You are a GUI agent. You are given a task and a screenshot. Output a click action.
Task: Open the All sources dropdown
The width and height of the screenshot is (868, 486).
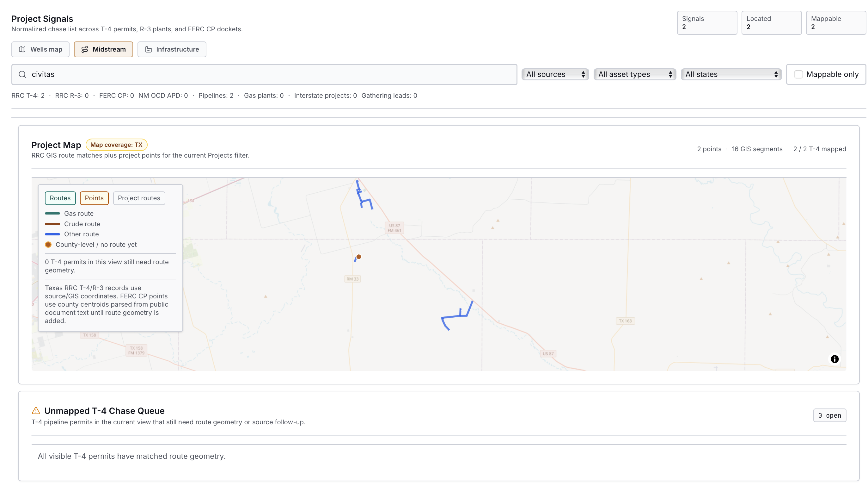pyautogui.click(x=555, y=74)
